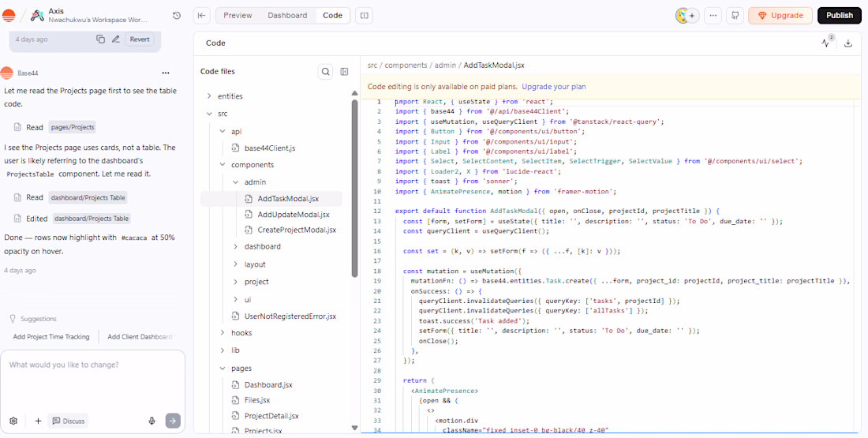Switch to the Preview tab
The image size is (868, 438).
click(238, 15)
